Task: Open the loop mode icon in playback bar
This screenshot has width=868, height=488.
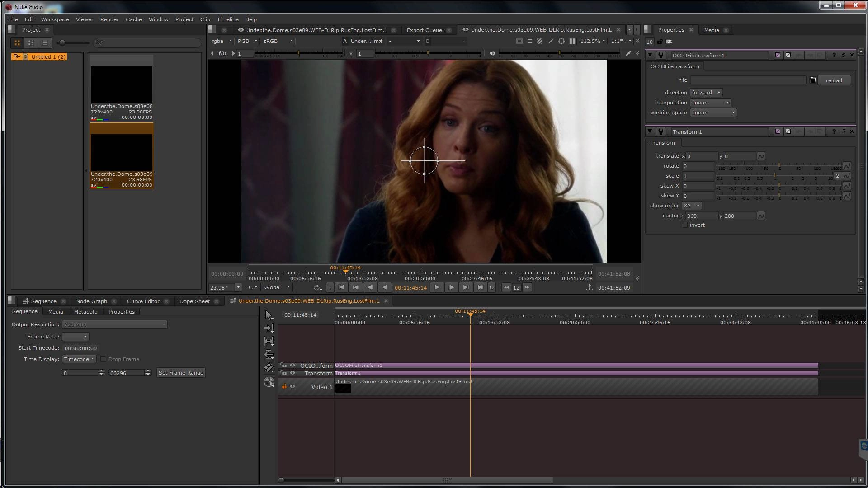Action: pyautogui.click(x=317, y=287)
